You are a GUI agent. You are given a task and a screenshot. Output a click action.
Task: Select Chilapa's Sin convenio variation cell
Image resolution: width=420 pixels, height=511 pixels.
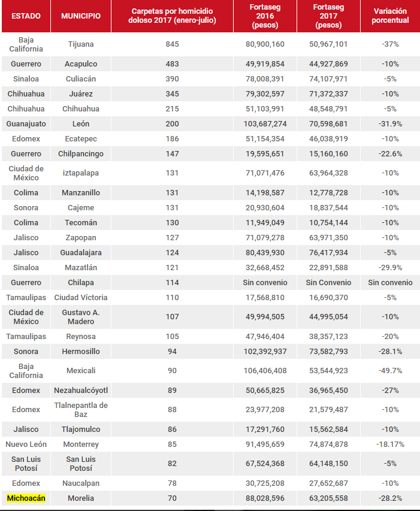point(390,283)
